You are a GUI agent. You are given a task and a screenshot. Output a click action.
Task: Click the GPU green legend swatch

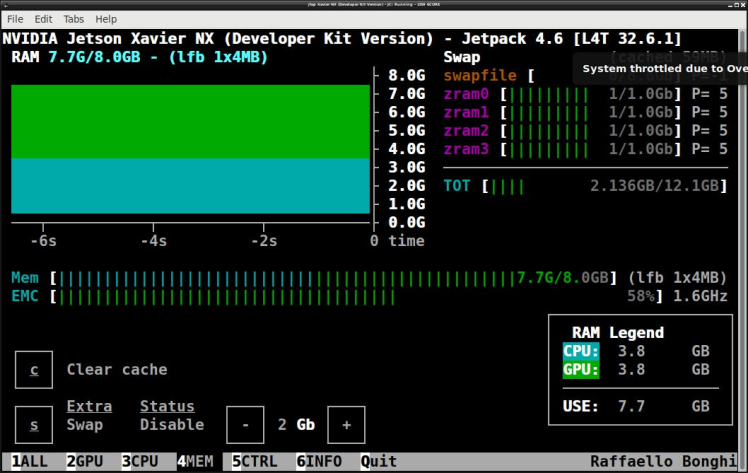(x=581, y=369)
